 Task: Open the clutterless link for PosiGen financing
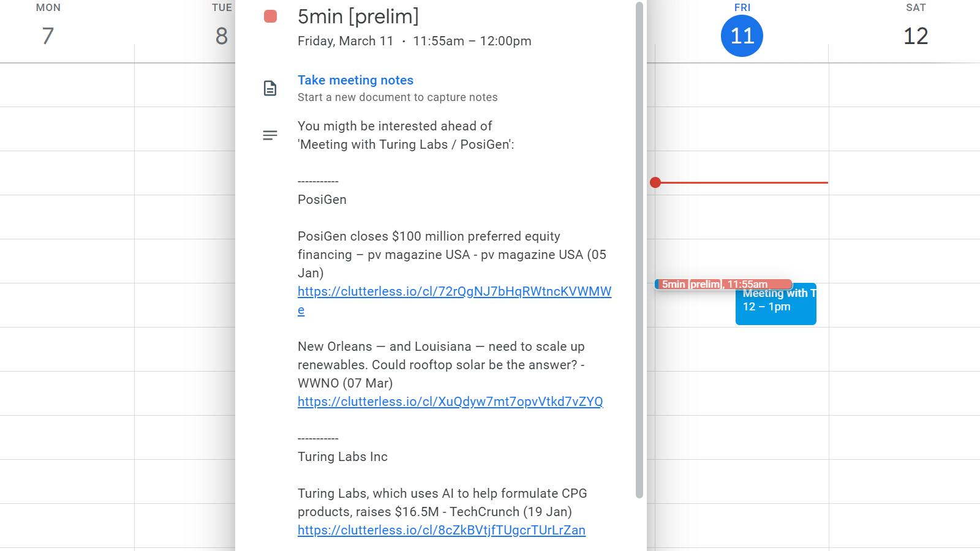tap(454, 301)
